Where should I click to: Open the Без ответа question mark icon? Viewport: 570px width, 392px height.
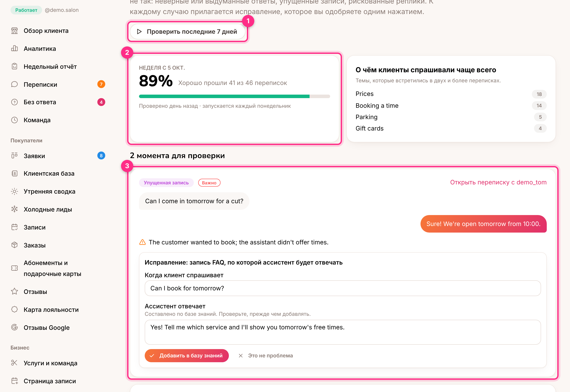click(x=14, y=102)
